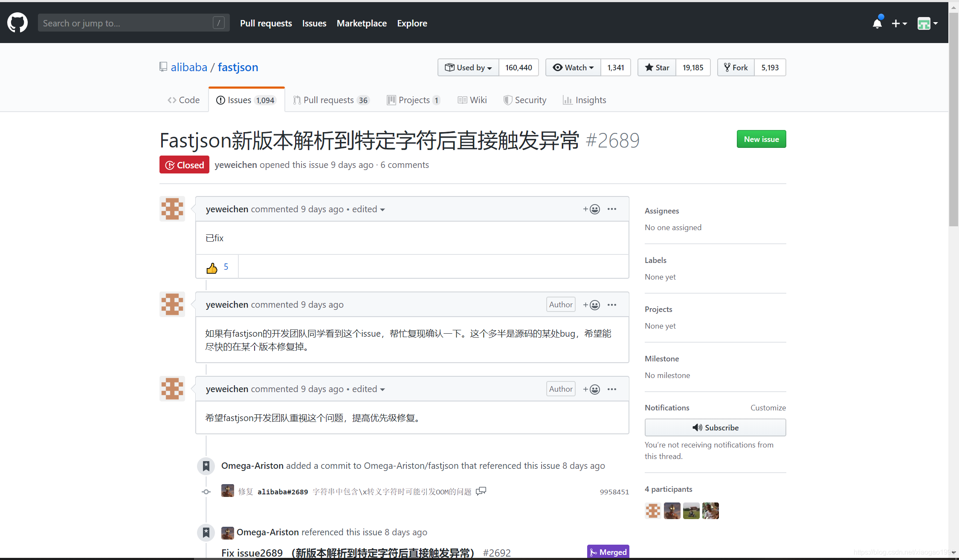Open the notifications bell
Viewport: 959px width, 560px height.
tap(877, 23)
